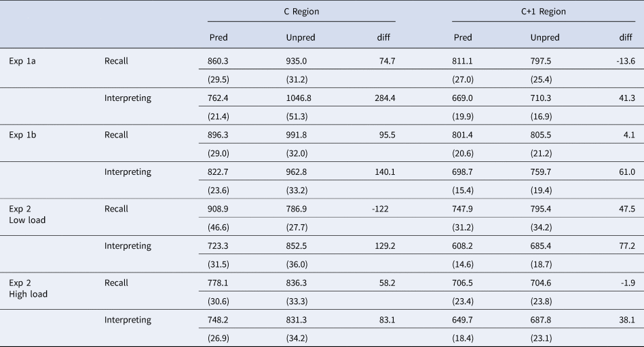Click the diff subheader under C+1 Region
Image resolution: width=644 pixels, height=347 pixels.
point(626,37)
